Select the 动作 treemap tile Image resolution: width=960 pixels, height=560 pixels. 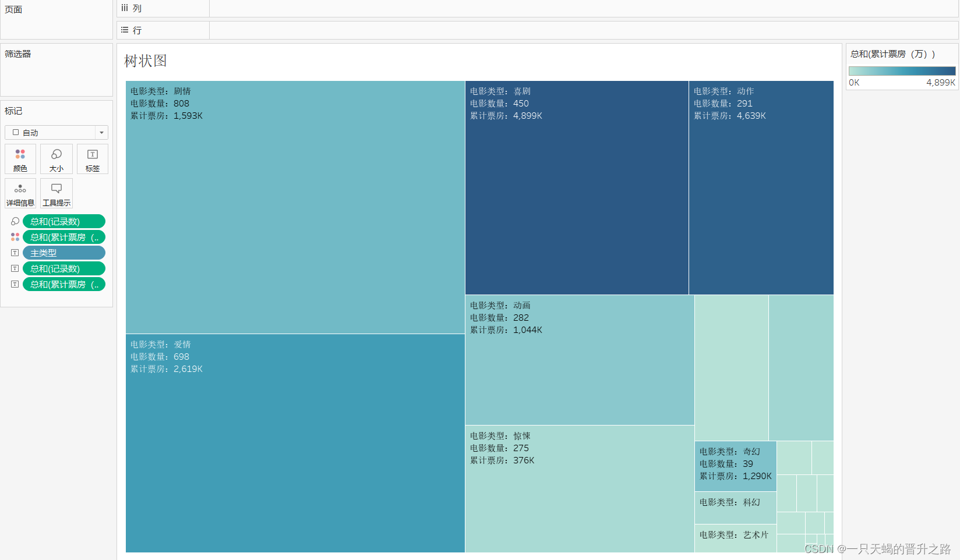pos(761,187)
